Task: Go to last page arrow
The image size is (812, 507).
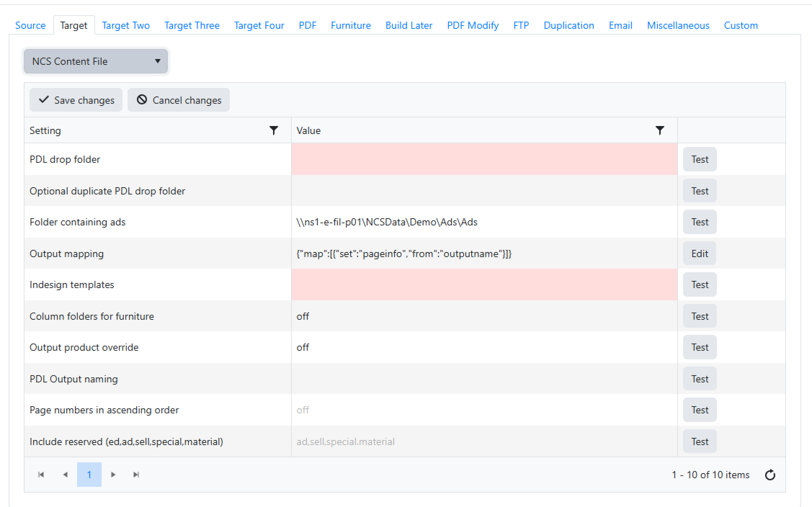Action: [x=136, y=475]
